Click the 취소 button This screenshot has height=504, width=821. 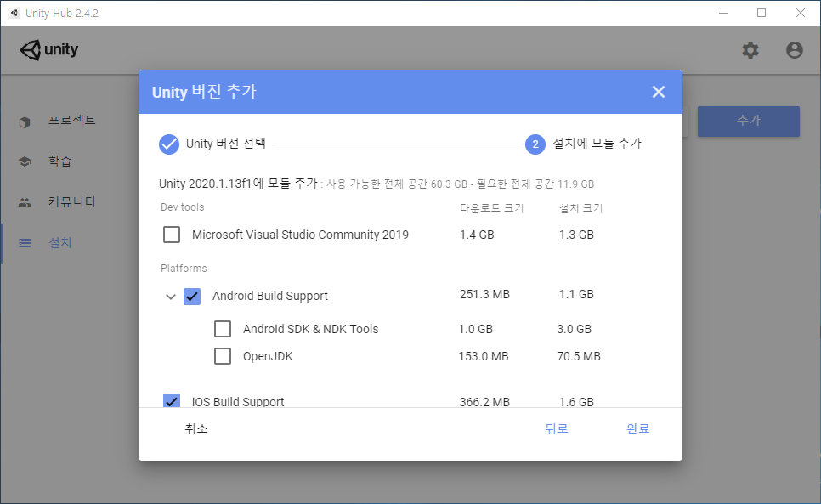[196, 428]
